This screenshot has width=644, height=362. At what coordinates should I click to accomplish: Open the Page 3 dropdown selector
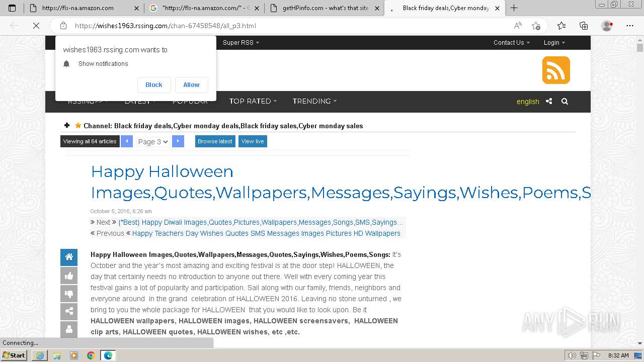(x=153, y=142)
